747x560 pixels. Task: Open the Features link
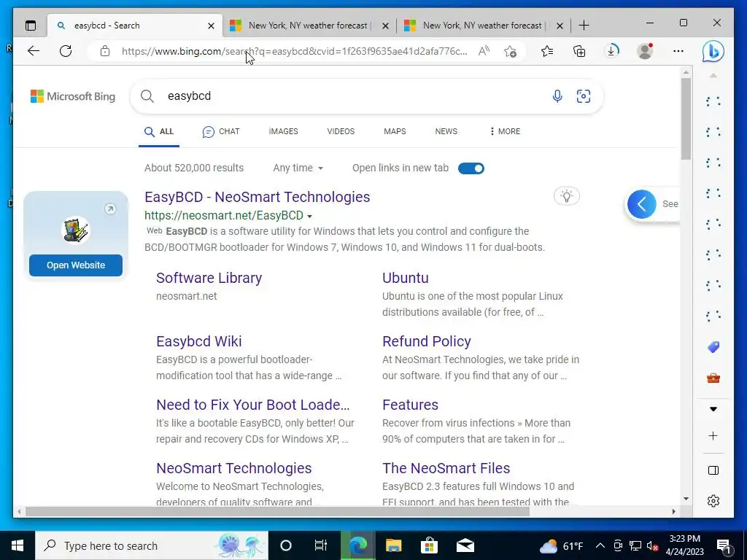point(410,404)
